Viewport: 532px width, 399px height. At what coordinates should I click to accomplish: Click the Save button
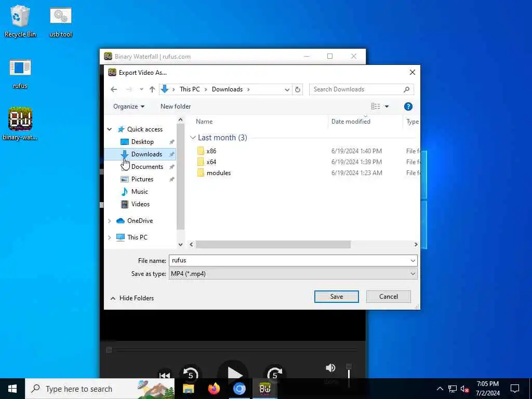pos(336,297)
